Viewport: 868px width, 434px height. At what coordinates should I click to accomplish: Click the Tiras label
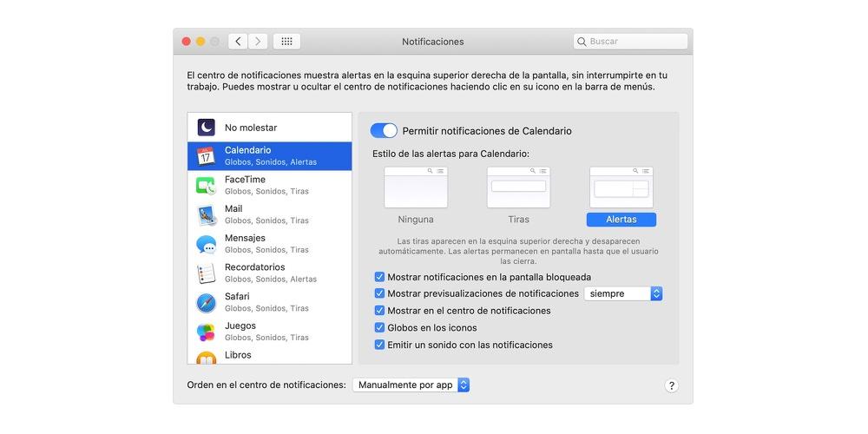[519, 220]
